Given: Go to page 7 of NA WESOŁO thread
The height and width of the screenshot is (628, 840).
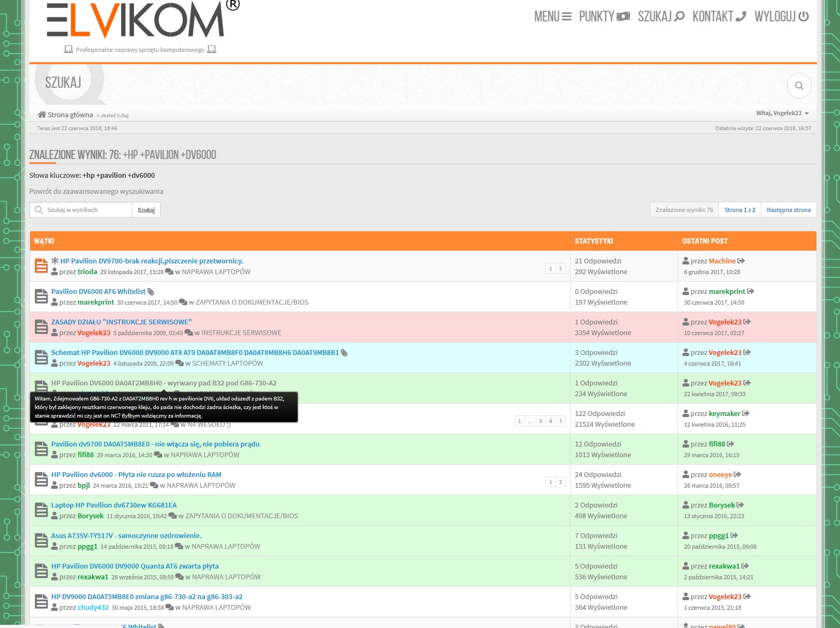Looking at the screenshot, I should (560, 421).
